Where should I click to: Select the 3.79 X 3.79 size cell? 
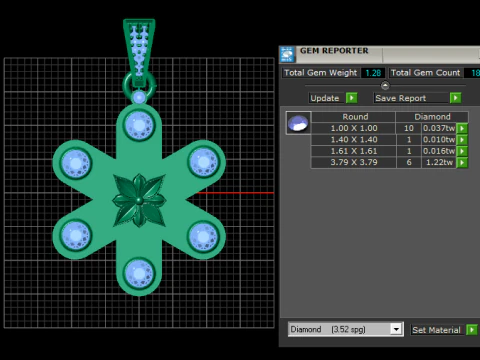click(354, 162)
